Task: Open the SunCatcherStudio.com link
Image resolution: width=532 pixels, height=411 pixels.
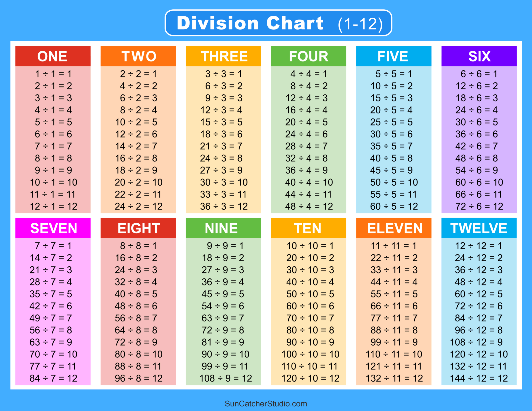Action: coord(266,404)
